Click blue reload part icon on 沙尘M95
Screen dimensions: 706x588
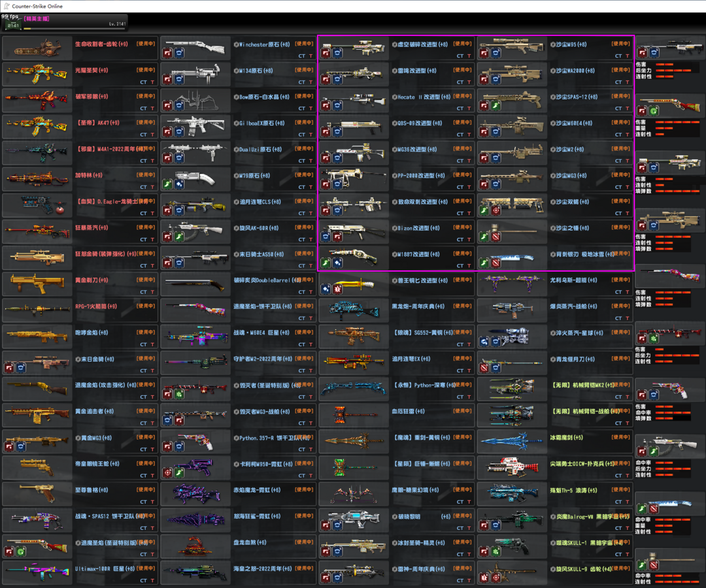click(496, 53)
